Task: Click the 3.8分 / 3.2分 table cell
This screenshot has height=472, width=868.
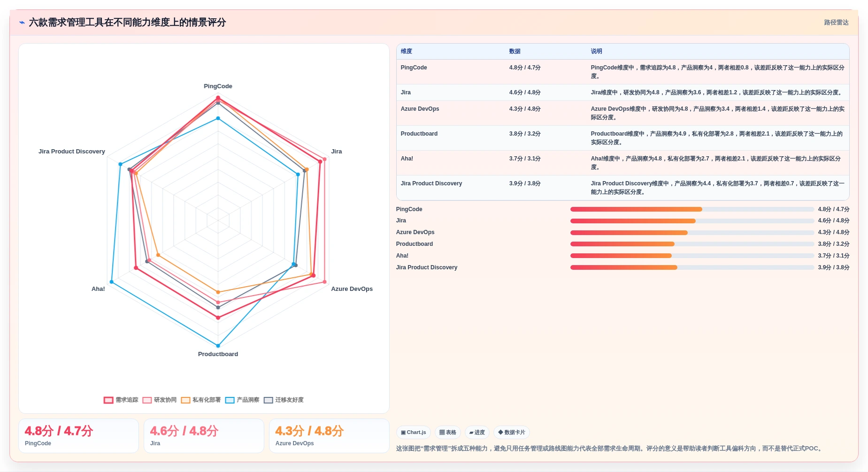Action: 525,134
